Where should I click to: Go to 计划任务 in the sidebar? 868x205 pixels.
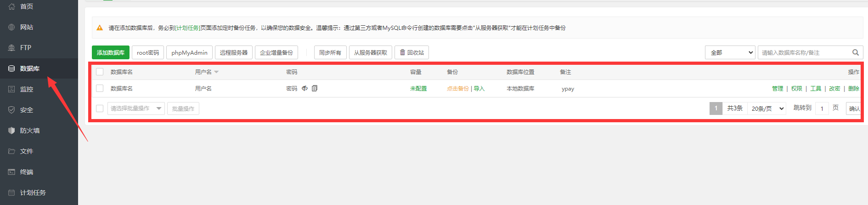point(33,193)
